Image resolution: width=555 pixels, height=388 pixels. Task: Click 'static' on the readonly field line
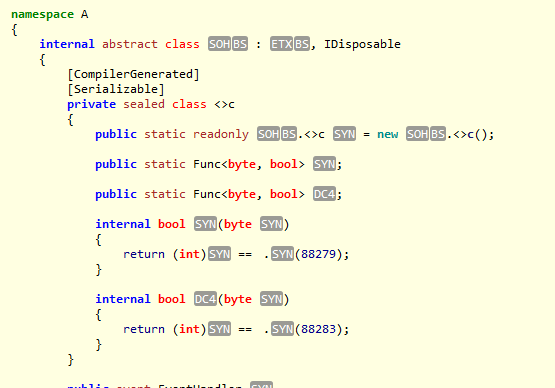[165, 134]
